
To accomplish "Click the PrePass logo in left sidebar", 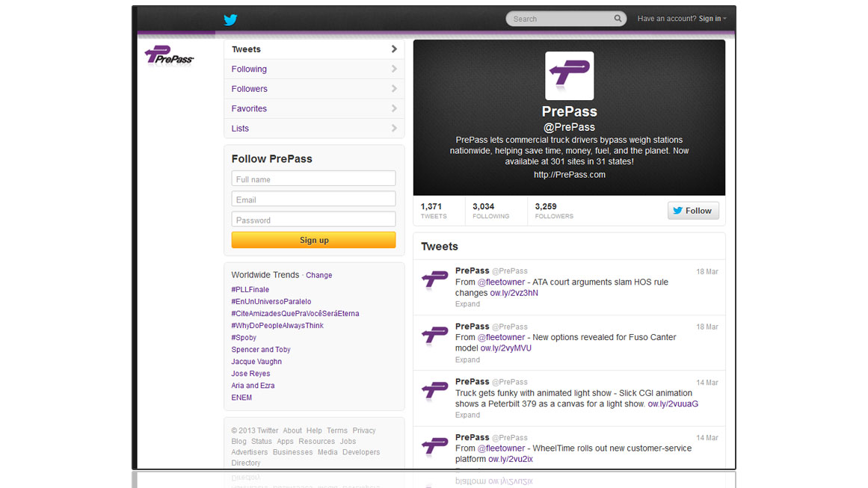I will coord(169,56).
